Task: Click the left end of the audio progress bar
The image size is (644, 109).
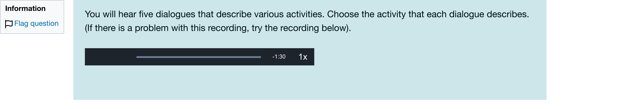Action: tap(137, 57)
